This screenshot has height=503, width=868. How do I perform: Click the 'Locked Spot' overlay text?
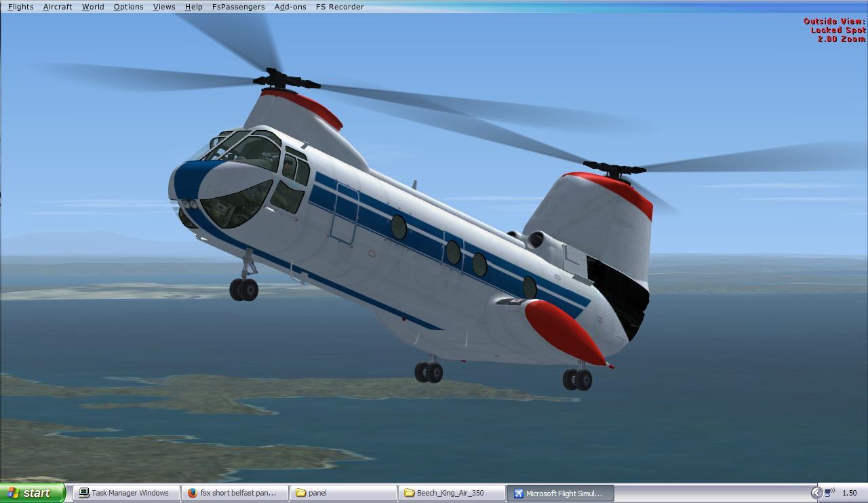tap(838, 31)
